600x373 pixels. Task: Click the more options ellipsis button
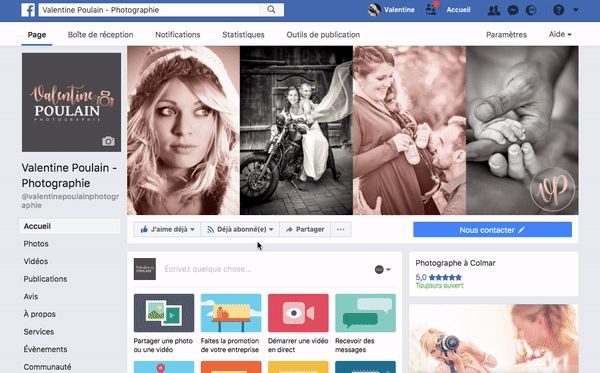[341, 230]
